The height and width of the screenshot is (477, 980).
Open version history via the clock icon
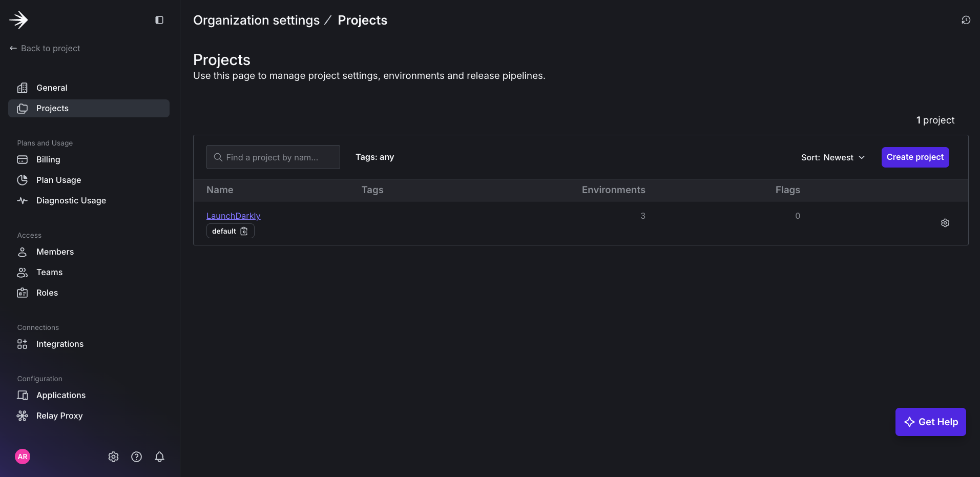[x=966, y=20]
